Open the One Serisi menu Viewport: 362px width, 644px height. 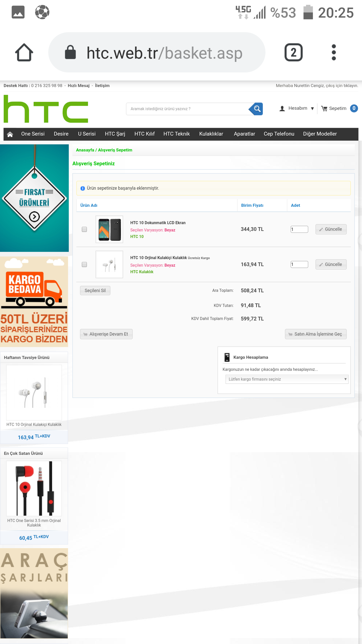(x=33, y=134)
